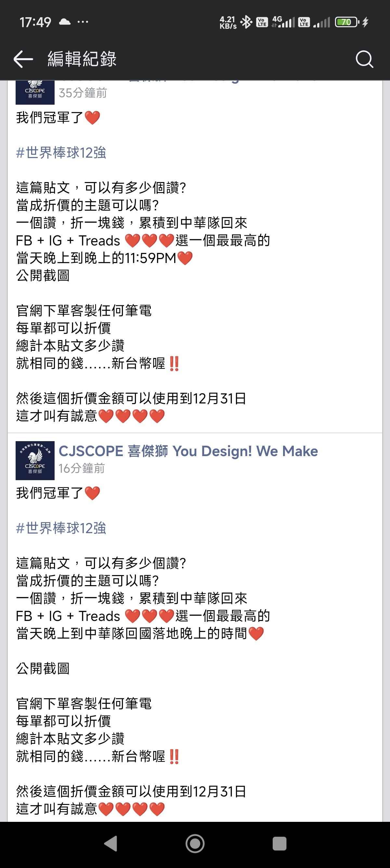Viewport: 390px width, 868px height.
Task: Tap the 16分鐘前 timestamp
Action: (x=82, y=468)
